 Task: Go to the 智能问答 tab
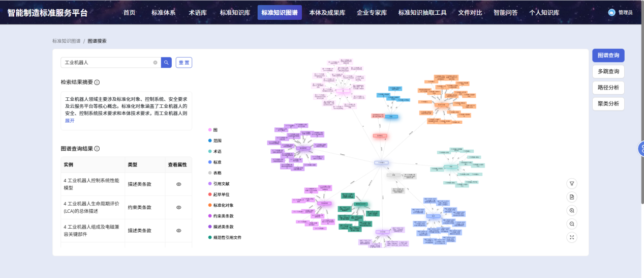point(505,12)
